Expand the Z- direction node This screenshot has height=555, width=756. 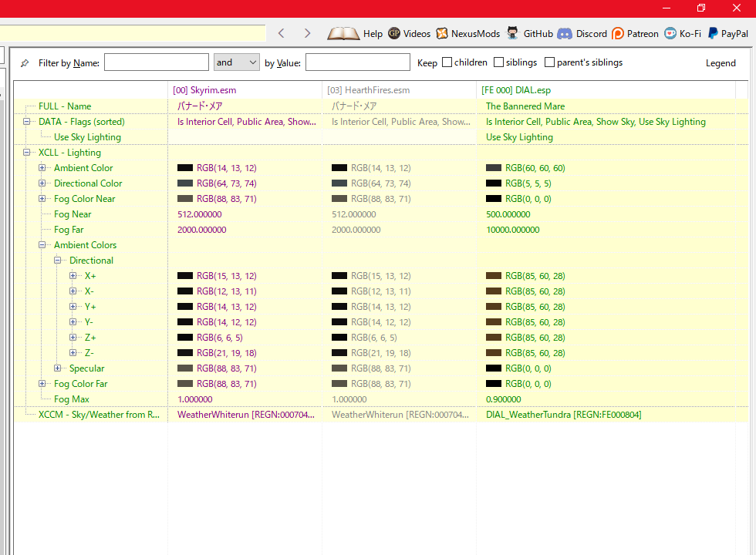(73, 353)
